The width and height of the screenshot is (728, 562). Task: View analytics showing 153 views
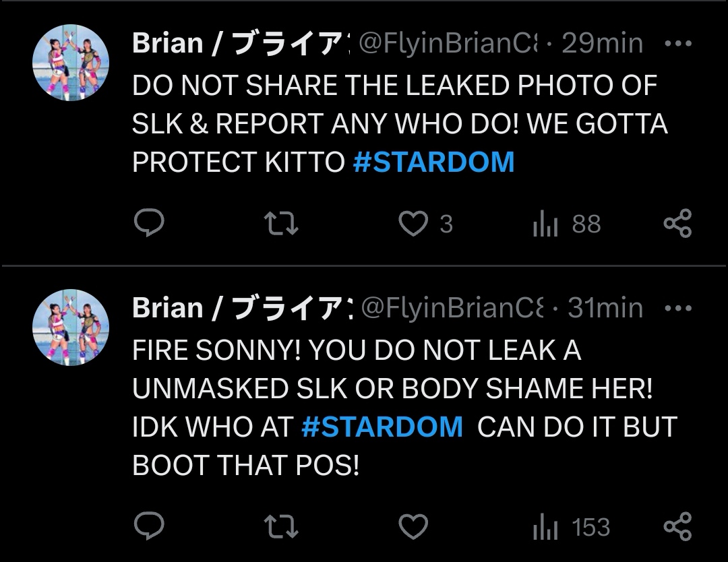click(x=571, y=526)
